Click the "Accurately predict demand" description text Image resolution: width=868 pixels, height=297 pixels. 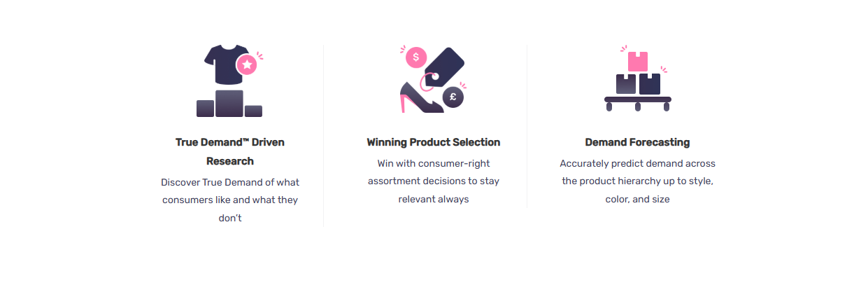tap(638, 181)
